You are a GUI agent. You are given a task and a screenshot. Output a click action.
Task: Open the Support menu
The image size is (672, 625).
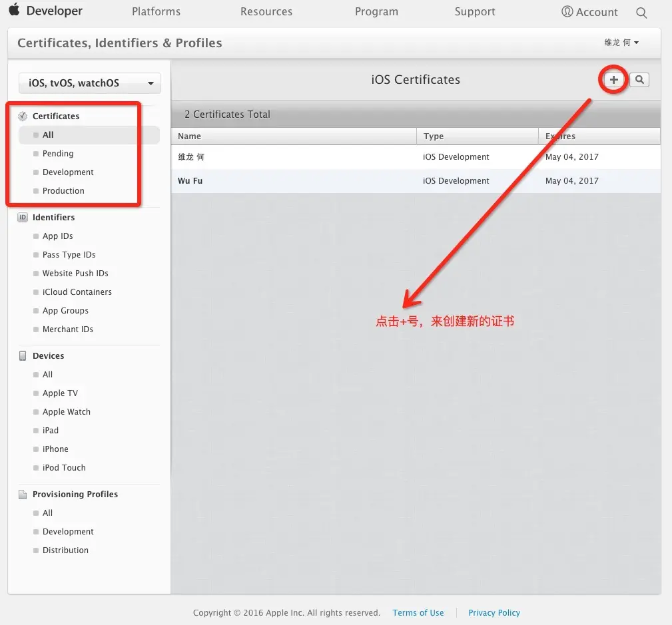click(475, 11)
